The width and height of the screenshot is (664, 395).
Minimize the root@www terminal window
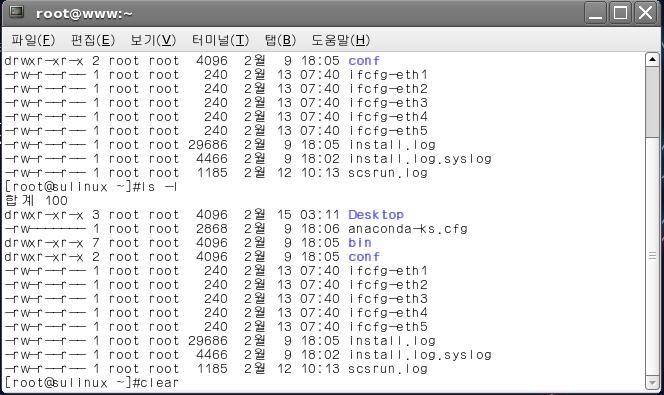click(x=595, y=13)
